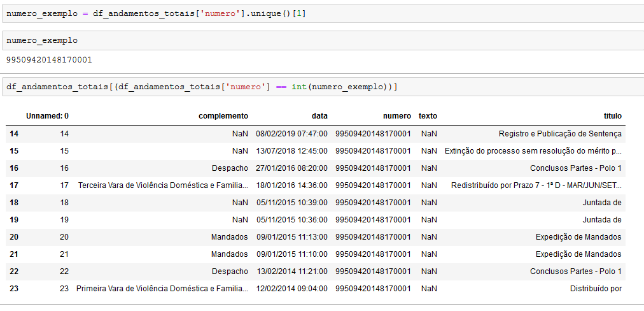This screenshot has height=311, width=644.
Task: Click date cell 18/01/2016 14:36:00
Action: click(291, 185)
